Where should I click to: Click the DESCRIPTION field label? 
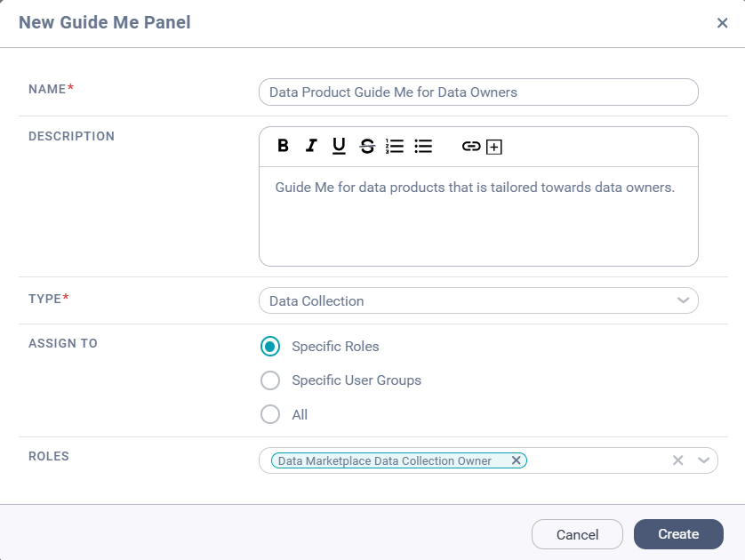71,136
